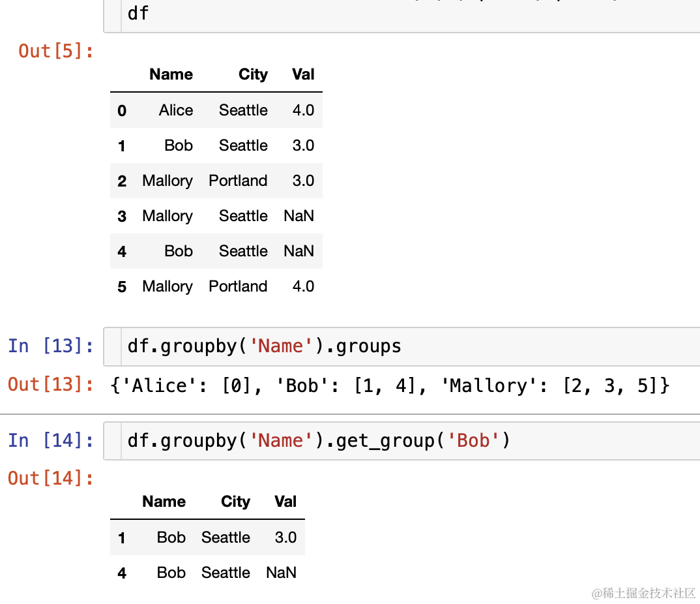
Task: Click Name column header in Out[5] table
Action: [171, 74]
